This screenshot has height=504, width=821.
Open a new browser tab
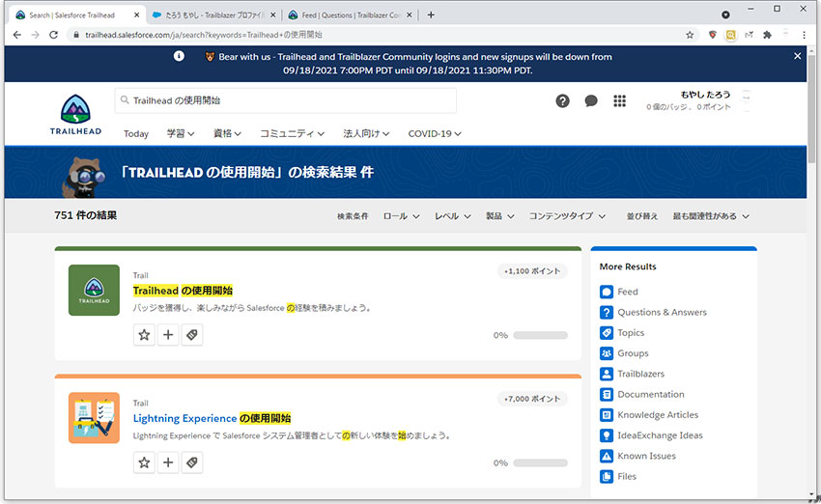(431, 15)
